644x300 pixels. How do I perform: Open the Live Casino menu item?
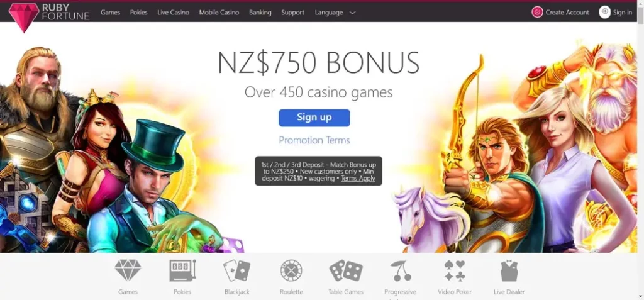click(x=174, y=13)
